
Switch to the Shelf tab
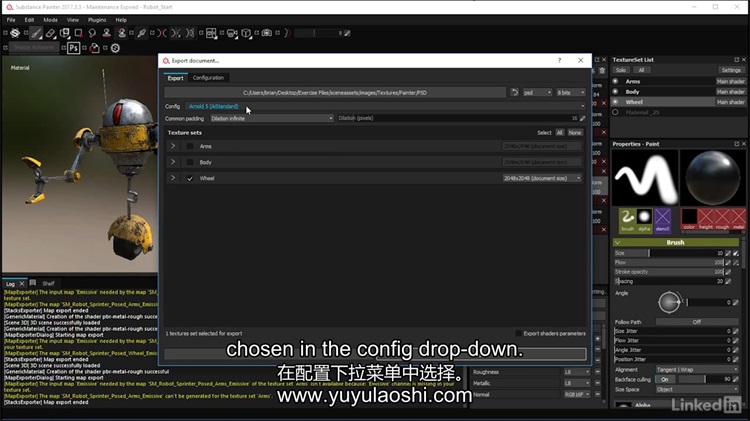point(48,283)
